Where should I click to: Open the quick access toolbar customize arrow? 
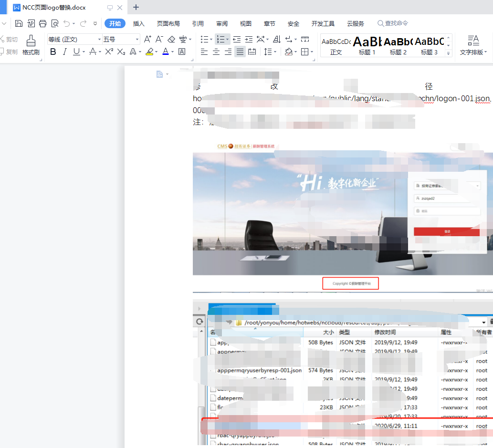[95, 23]
